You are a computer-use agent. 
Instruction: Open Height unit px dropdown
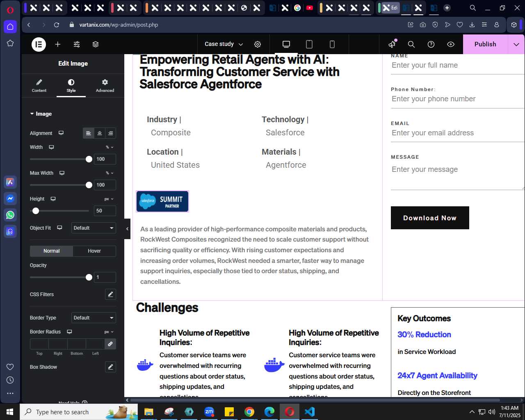(x=109, y=199)
